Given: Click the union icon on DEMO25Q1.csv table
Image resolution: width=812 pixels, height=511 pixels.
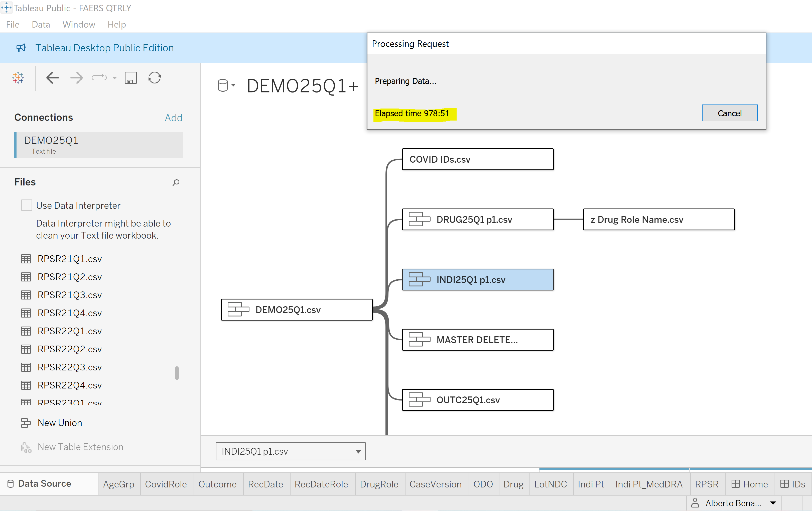Looking at the screenshot, I should 238,310.
